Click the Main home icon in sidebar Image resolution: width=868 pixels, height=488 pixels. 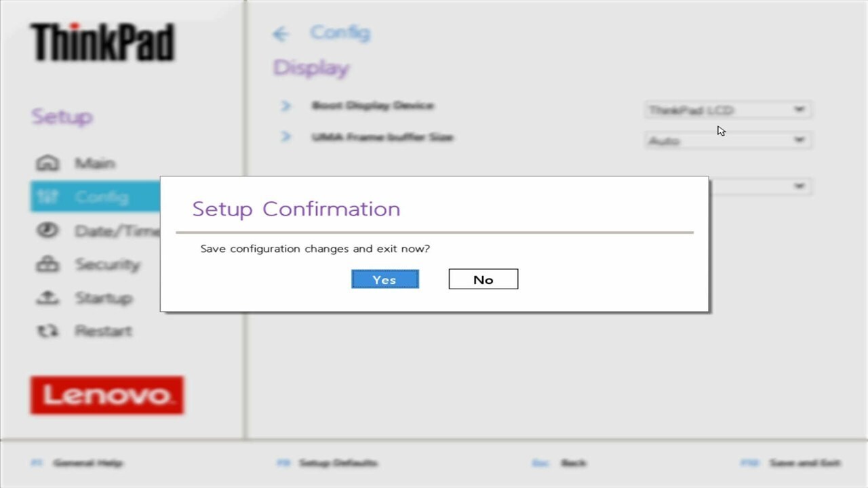tap(47, 163)
